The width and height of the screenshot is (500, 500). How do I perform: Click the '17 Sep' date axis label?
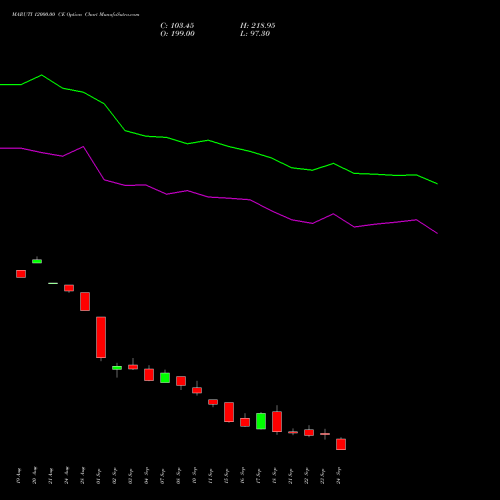(259, 476)
